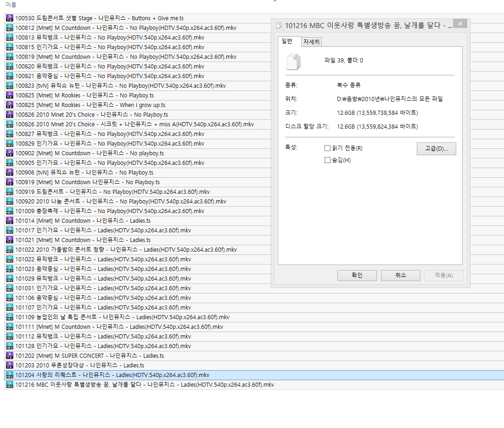Image resolution: width=504 pixels, height=428 pixels.
Task: Click TS icon of When i grow up.ts
Action: coord(10,105)
